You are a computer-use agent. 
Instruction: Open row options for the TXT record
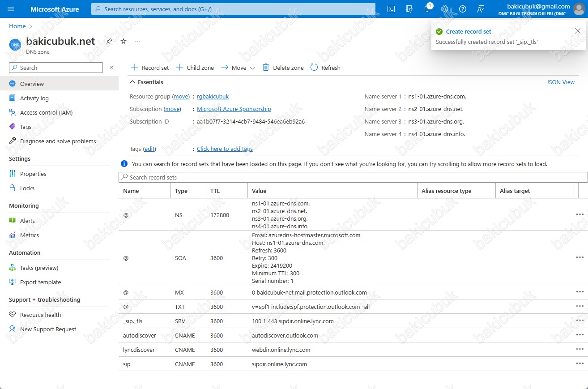[x=580, y=306]
